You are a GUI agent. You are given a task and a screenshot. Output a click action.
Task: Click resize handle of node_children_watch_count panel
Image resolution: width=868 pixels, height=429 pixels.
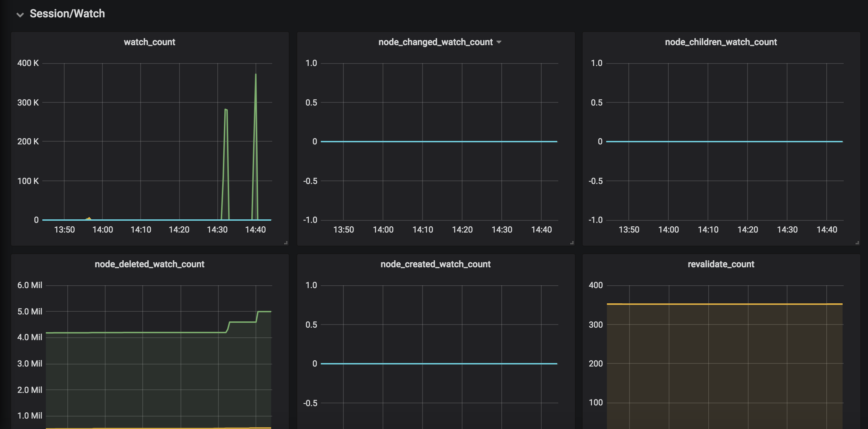[x=857, y=243]
